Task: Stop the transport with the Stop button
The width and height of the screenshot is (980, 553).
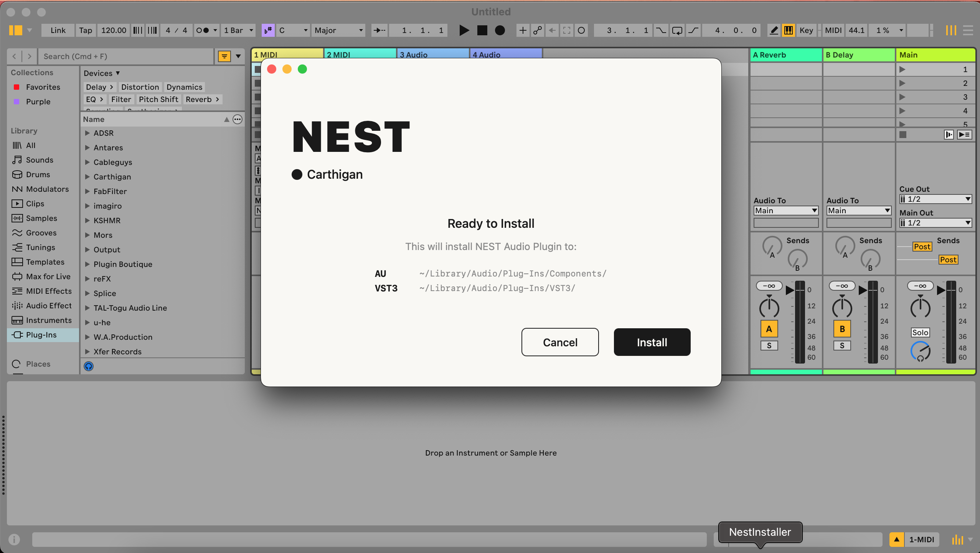Action: [x=482, y=30]
